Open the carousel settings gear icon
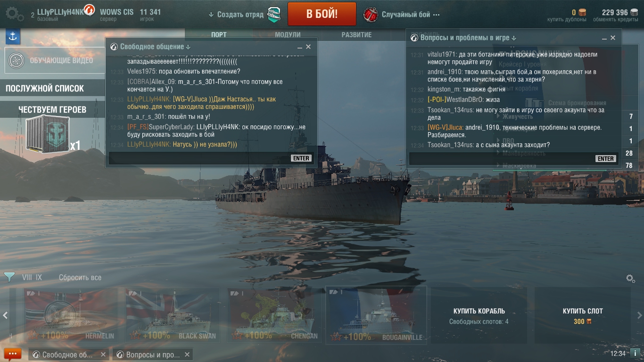 630,279
